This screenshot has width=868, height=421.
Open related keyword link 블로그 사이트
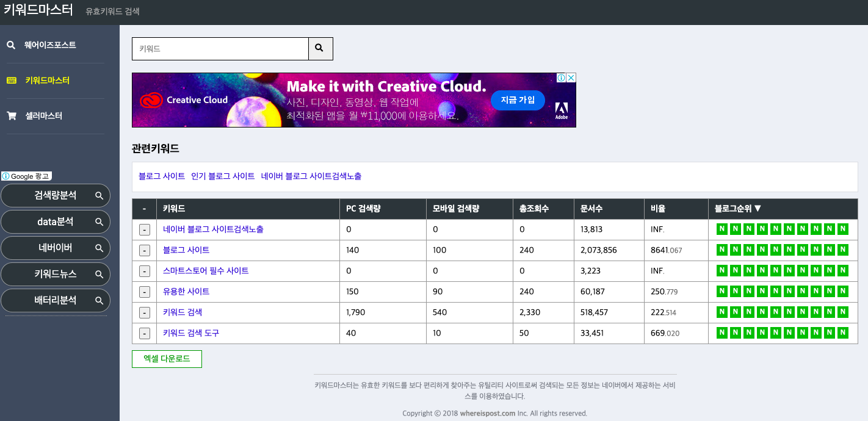pos(162,176)
